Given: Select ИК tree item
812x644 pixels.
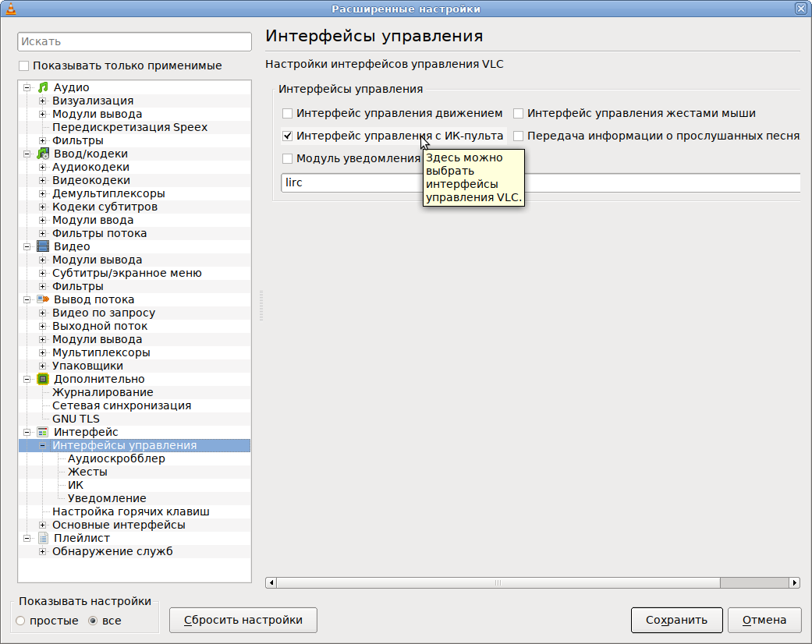Looking at the screenshot, I should (76, 485).
